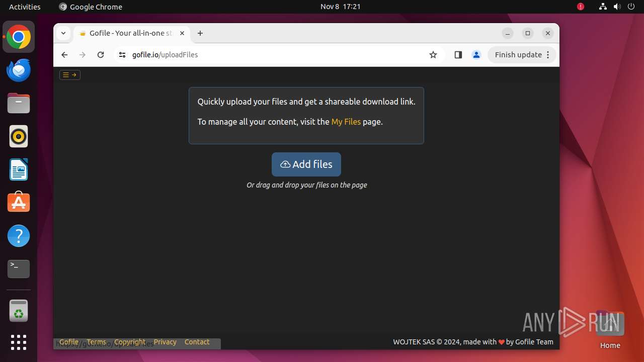Click the Add files upload button

(x=306, y=164)
